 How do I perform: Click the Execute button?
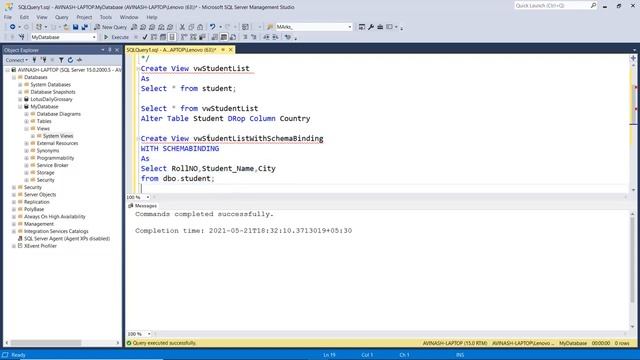pyautogui.click(x=117, y=37)
